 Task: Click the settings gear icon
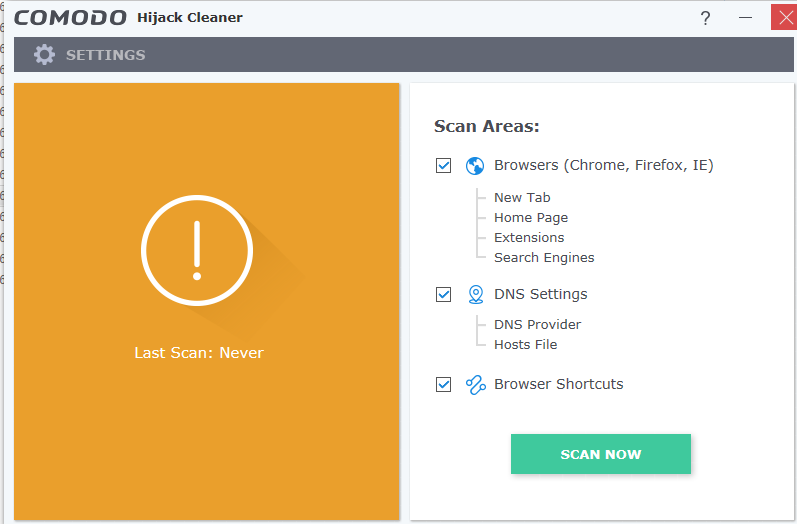click(44, 54)
